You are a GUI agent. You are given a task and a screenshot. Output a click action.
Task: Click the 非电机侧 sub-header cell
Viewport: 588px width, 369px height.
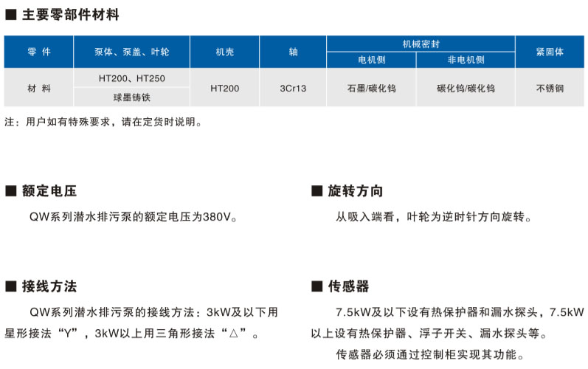466,60
